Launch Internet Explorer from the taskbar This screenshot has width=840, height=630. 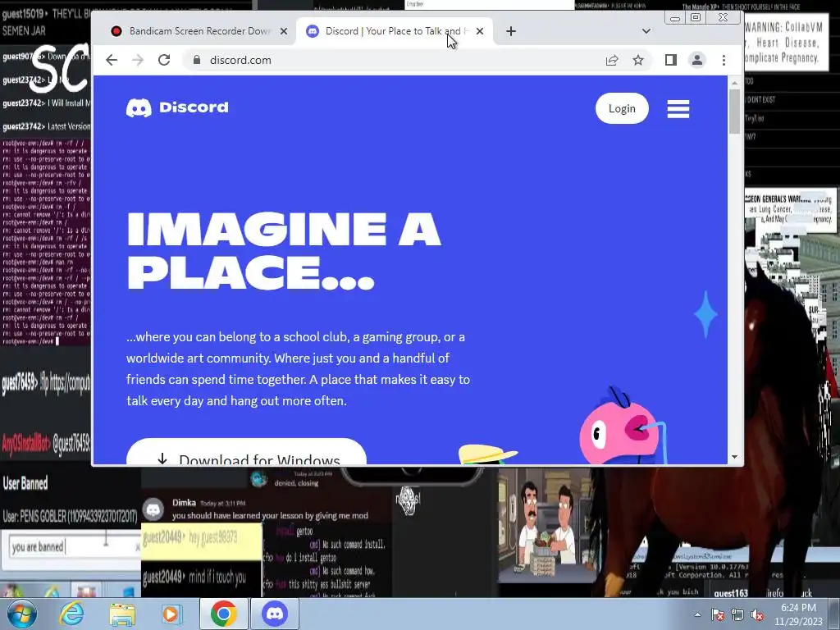(71, 614)
